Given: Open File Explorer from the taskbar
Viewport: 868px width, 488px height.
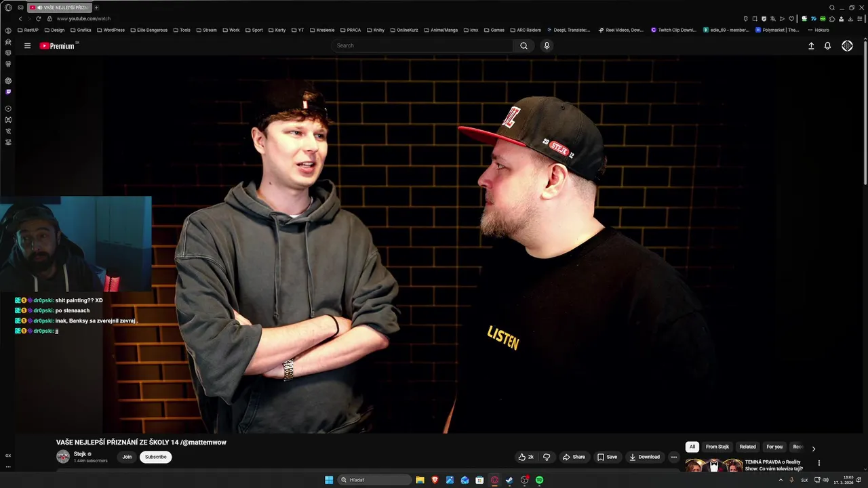Looking at the screenshot, I should point(420,480).
